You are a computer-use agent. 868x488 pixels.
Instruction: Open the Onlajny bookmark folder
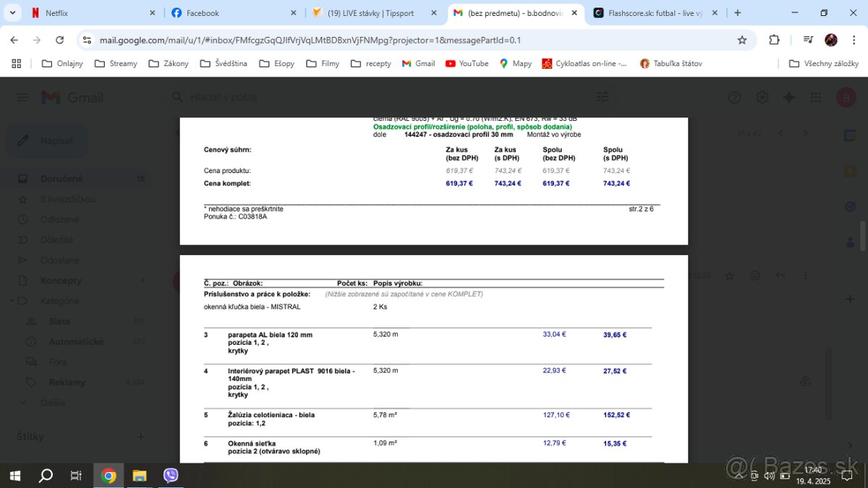click(x=62, y=64)
